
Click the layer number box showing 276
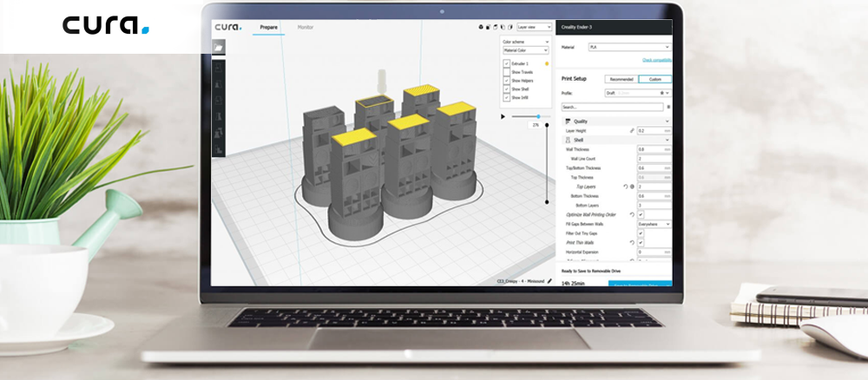click(536, 125)
